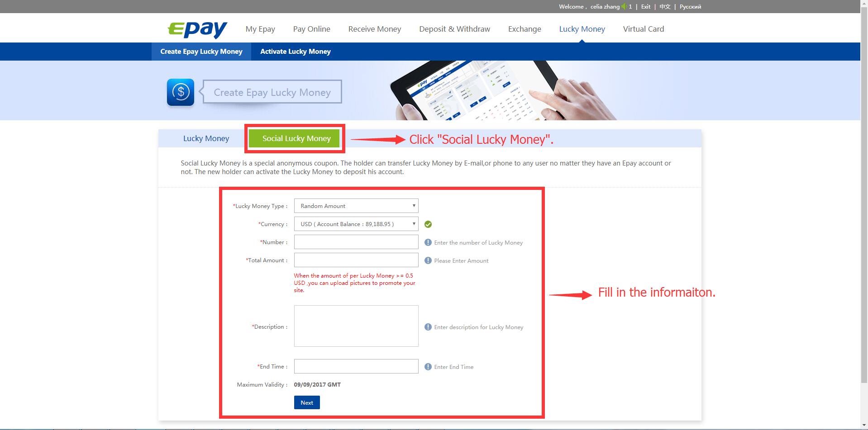Viewport: 868px width, 430px height.
Task: Click the green checkmark next to Currency
Action: 428,224
